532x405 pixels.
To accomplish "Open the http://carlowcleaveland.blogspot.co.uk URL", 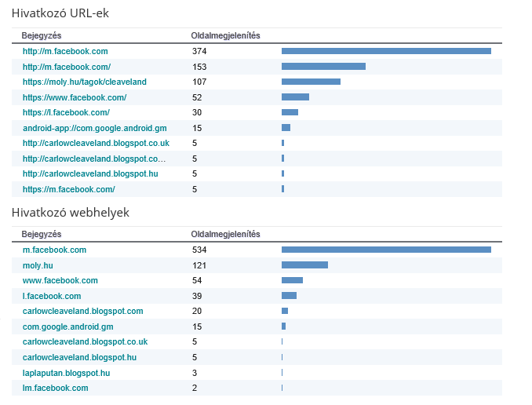I will click(x=96, y=143).
